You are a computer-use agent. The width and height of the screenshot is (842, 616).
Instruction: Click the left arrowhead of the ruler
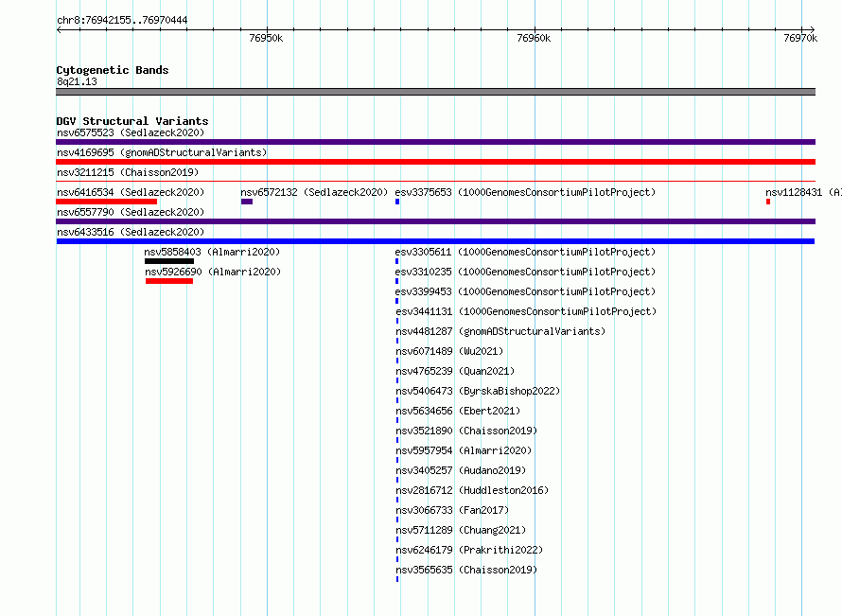[59, 29]
